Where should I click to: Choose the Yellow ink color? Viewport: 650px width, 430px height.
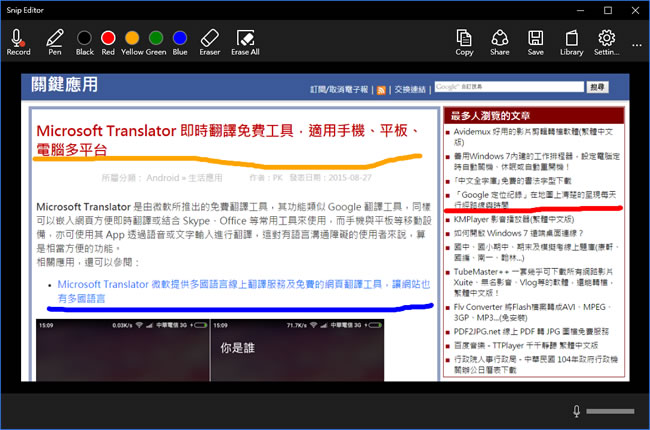point(132,42)
